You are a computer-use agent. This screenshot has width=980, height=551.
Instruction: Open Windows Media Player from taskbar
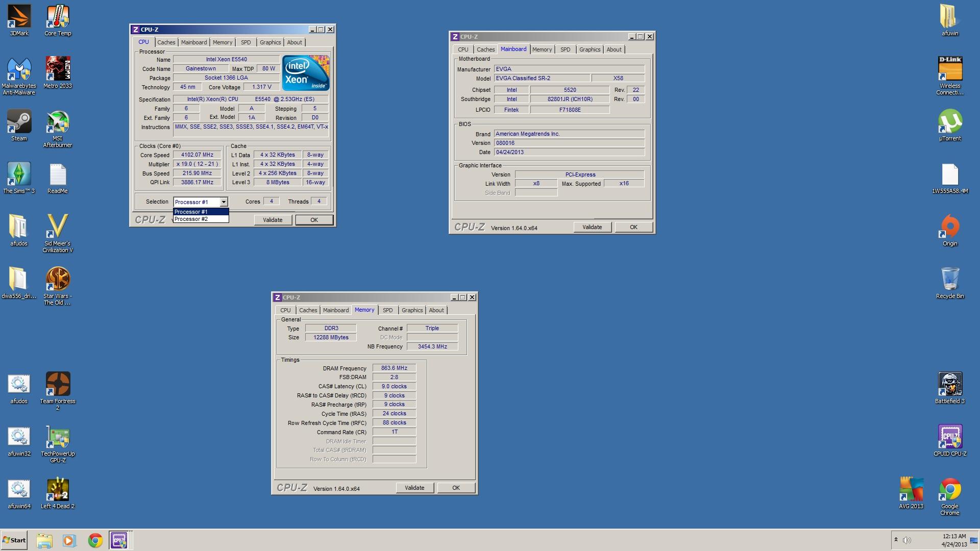(x=69, y=540)
